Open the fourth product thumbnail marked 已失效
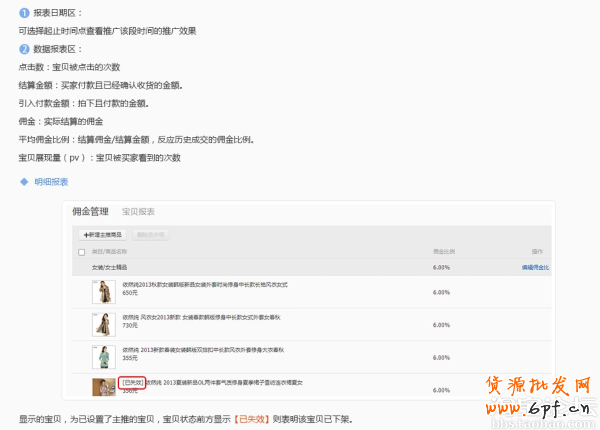This screenshot has height=430, width=600. point(102,386)
